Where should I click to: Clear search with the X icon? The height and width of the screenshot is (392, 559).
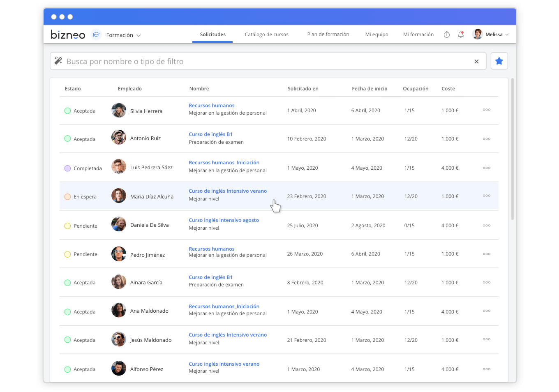pos(476,62)
